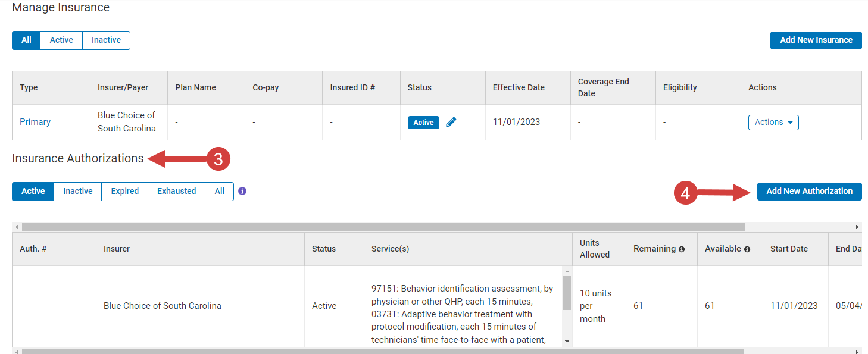This screenshot has width=868, height=354.
Task: Switch to the Active insurance filter
Action: [61, 40]
